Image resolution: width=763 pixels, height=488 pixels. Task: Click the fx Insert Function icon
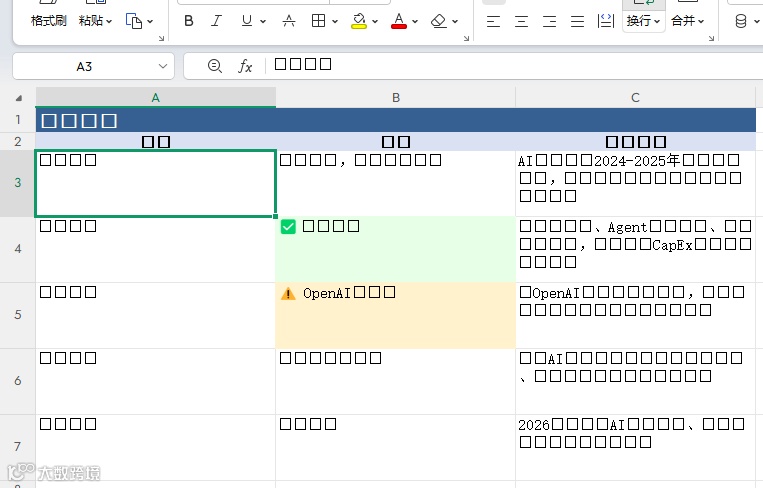tap(245, 66)
